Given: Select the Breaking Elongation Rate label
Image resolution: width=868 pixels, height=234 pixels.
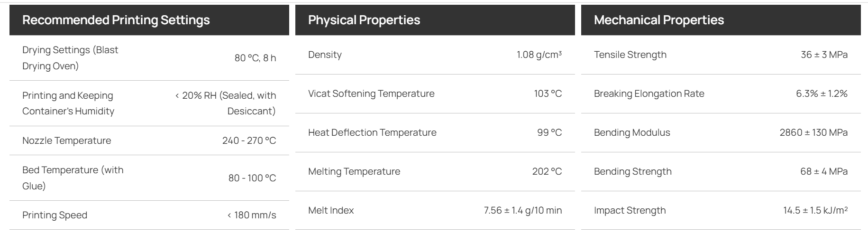Looking at the screenshot, I should (649, 94).
